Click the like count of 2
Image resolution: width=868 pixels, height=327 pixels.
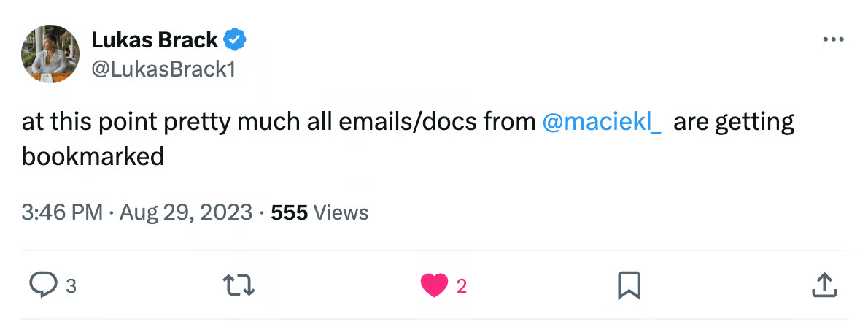click(x=461, y=286)
